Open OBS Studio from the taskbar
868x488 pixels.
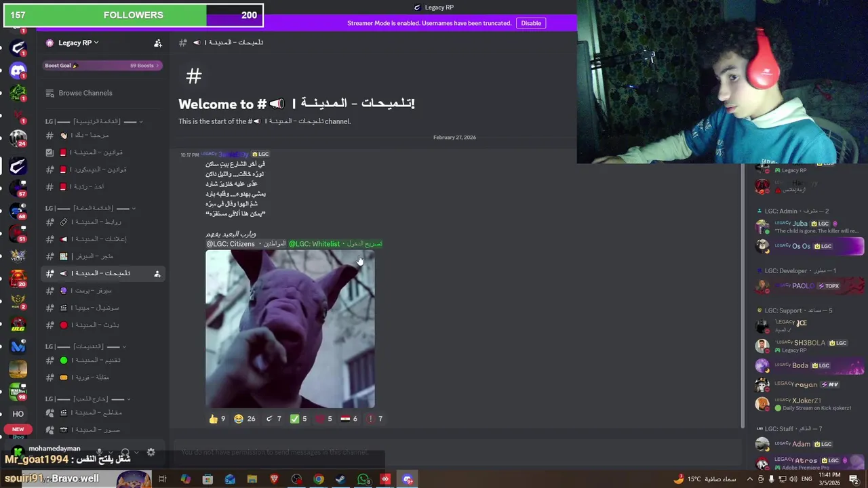pos(296,479)
